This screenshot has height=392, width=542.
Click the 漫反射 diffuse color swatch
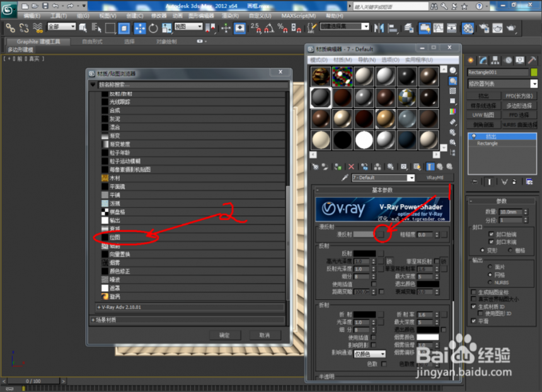(363, 234)
